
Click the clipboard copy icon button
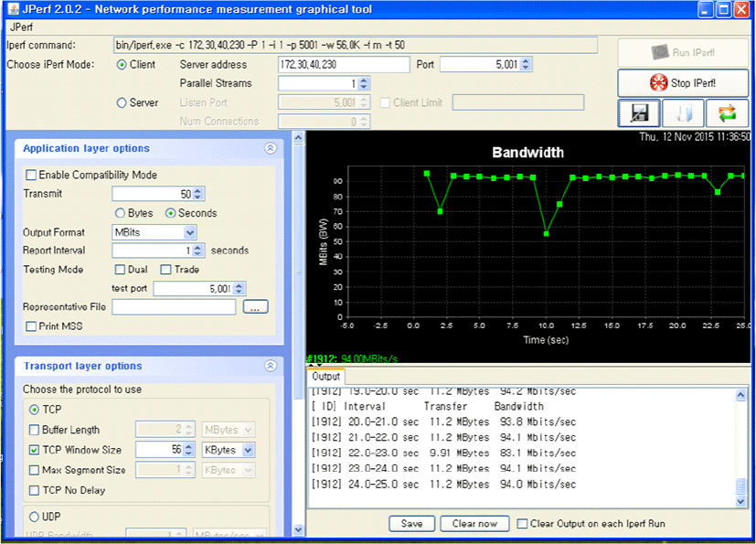(683, 113)
